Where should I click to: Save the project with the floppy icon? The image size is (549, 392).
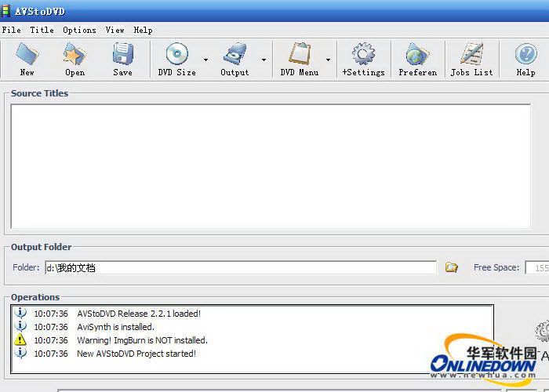[123, 54]
